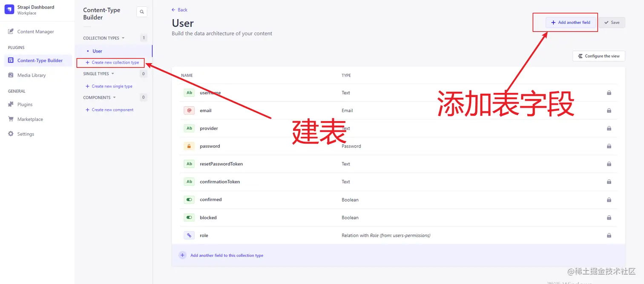Click Add another field to this collection type
Image resolution: width=644 pixels, height=284 pixels.
[x=227, y=255]
